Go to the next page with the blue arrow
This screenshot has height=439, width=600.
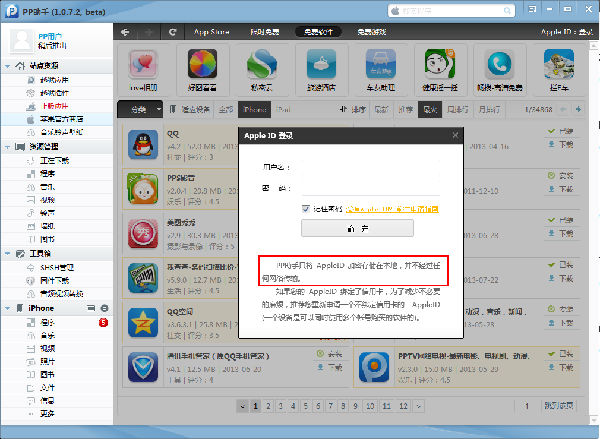tap(579, 109)
